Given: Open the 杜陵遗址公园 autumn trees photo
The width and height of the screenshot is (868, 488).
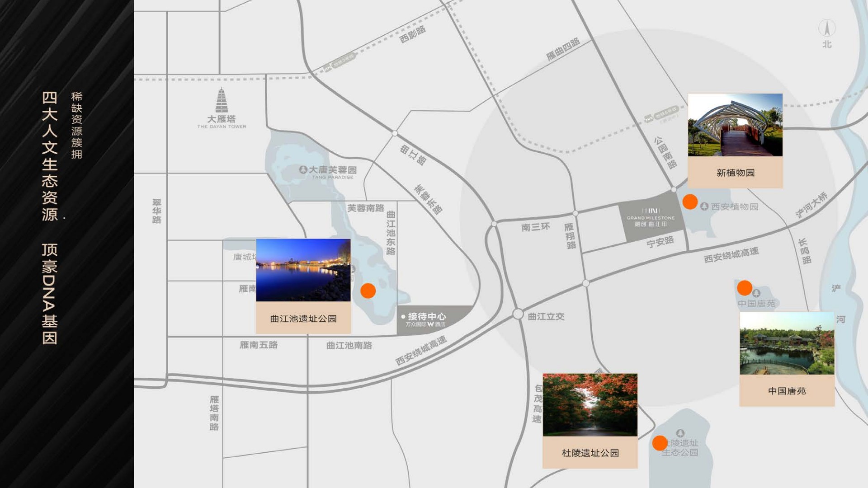Looking at the screenshot, I should coord(590,404).
